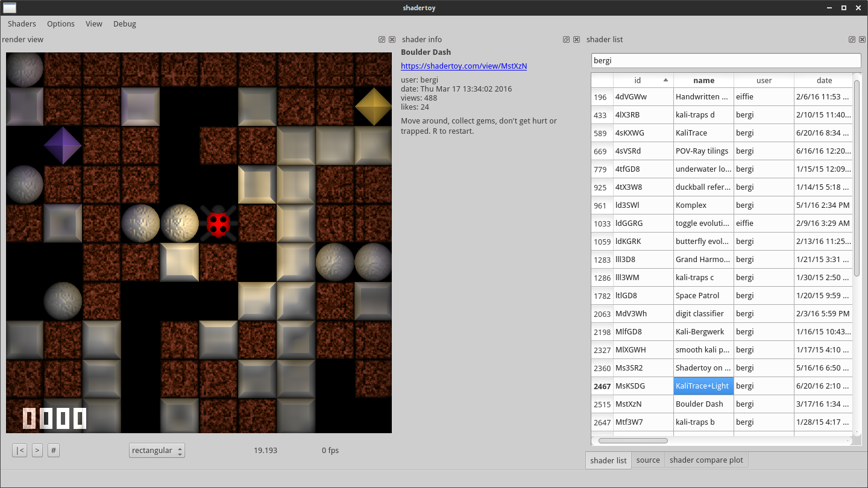Open the window menu icon in title bar

click(10, 8)
